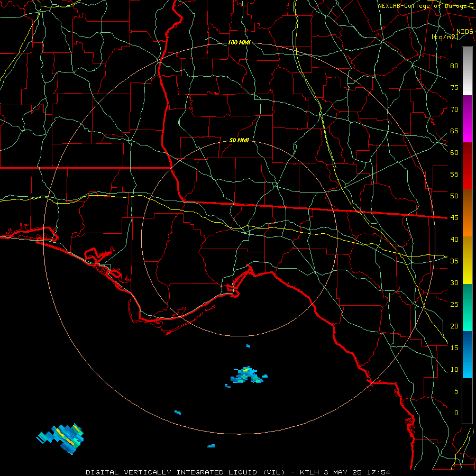The width and height of the screenshot is (476, 476).
Task: Click the 50 value on the color scale
Action: click(x=454, y=196)
